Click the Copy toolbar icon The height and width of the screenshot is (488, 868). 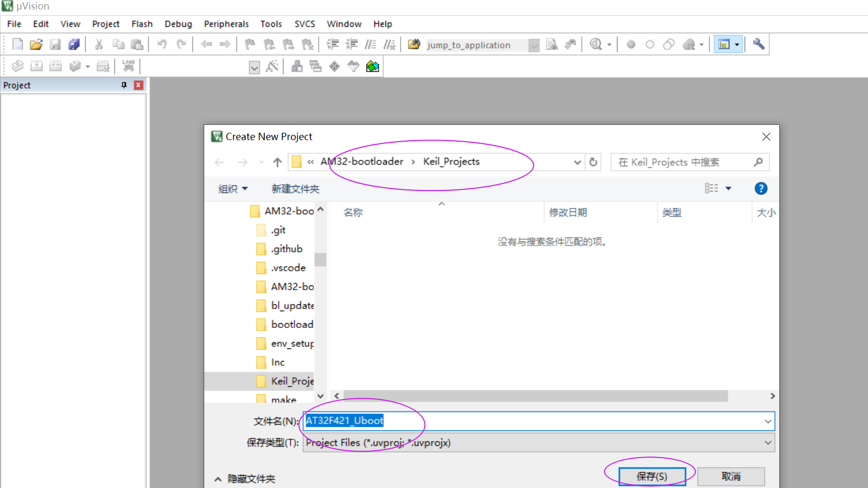tap(118, 45)
